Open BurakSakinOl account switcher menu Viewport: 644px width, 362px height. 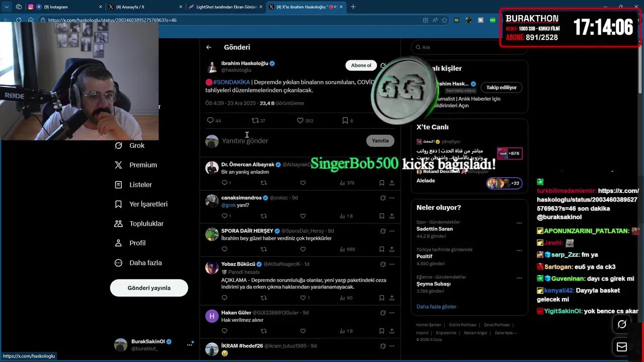190,344
